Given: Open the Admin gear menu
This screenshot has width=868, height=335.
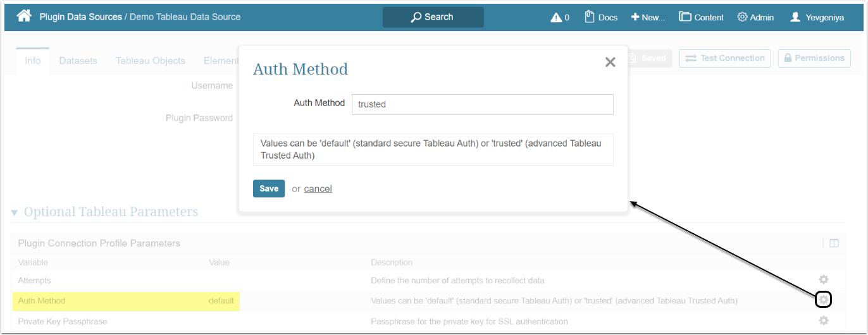Looking at the screenshot, I should [755, 17].
